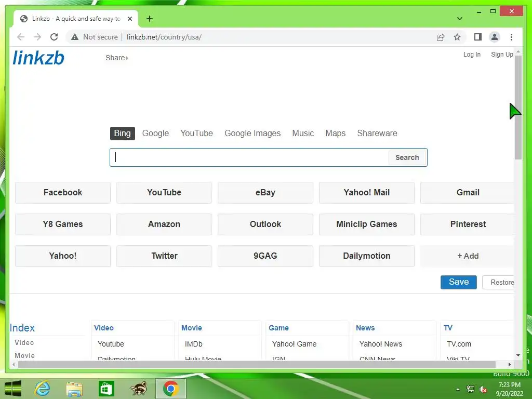Click the linkzb logo
The image size is (532, 399).
coord(38,58)
